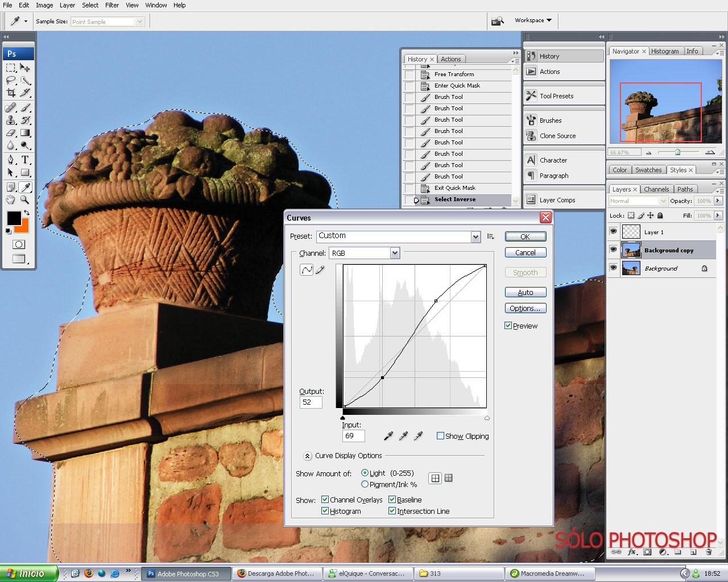Open the Filter menu
Viewport: 728px width, 582px height.
pos(112,5)
